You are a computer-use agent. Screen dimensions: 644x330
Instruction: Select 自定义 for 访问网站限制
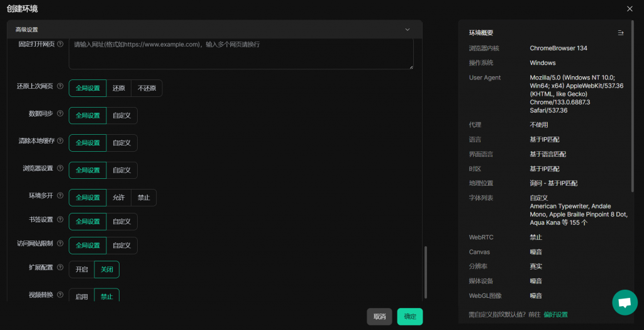[x=122, y=246]
